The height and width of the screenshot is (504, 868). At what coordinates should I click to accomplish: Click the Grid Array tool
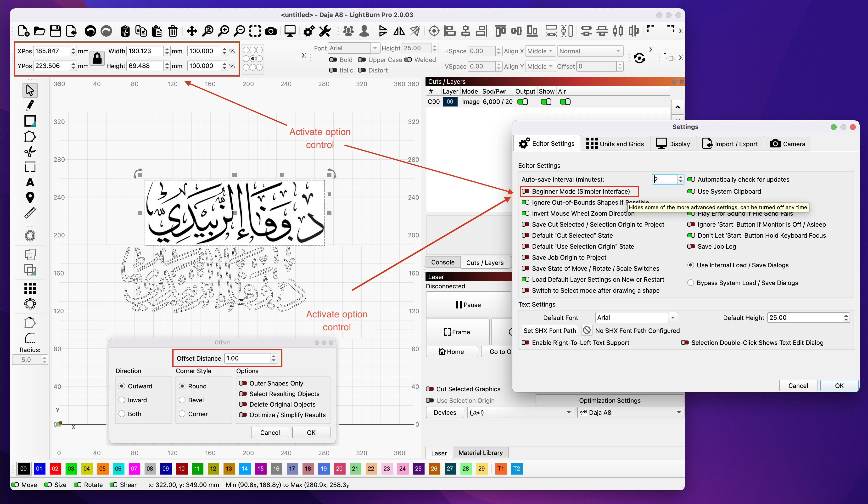[30, 288]
